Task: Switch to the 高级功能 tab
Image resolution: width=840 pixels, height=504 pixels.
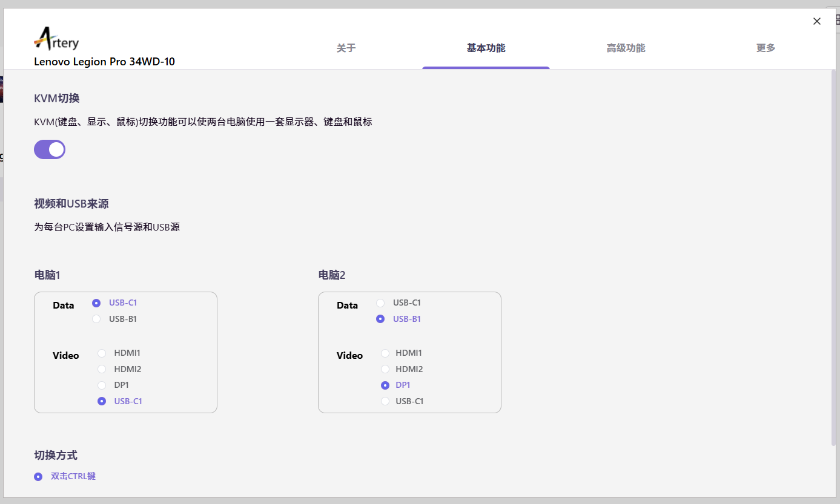Action: 626,48
